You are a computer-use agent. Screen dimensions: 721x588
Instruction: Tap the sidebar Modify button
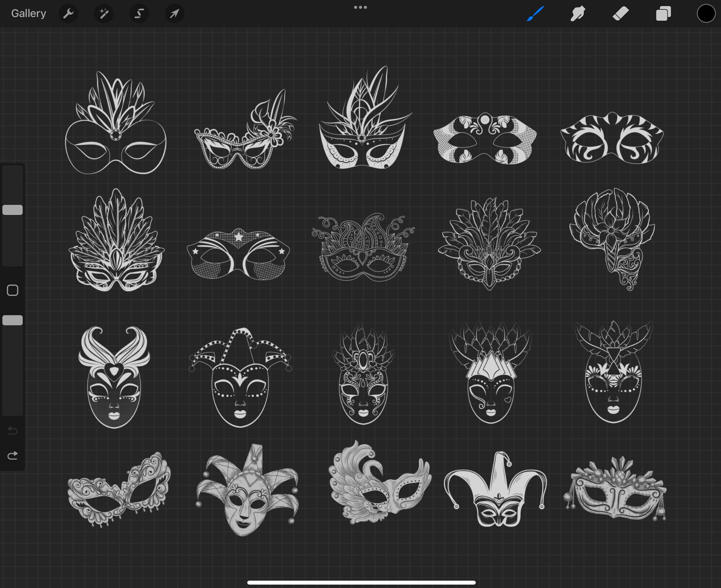pos(13,290)
